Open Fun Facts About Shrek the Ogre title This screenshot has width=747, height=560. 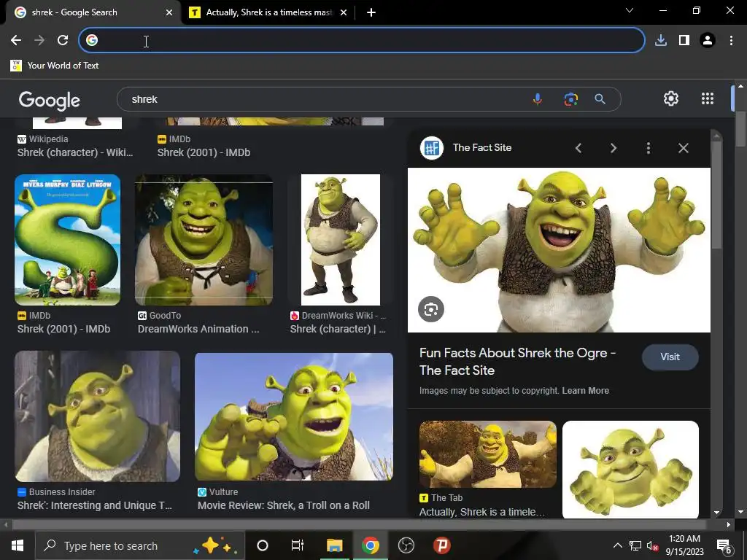coord(517,362)
